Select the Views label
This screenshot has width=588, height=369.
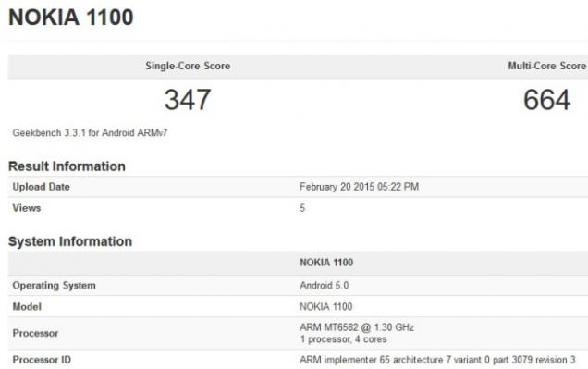pyautogui.click(x=27, y=208)
